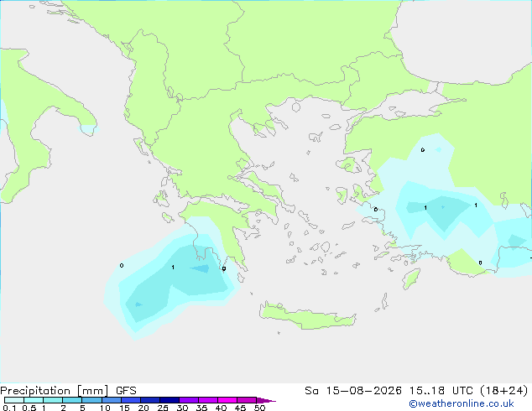532x411 pixels.
Task: Pick the 15–20 mm legend color swatch
Action: pyautogui.click(x=131, y=400)
